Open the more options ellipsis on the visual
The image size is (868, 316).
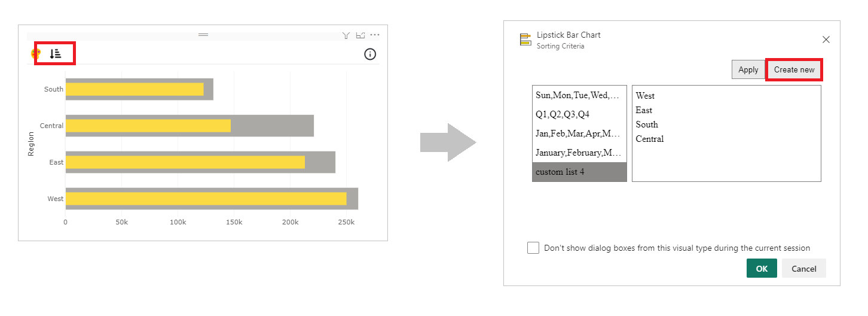point(375,35)
